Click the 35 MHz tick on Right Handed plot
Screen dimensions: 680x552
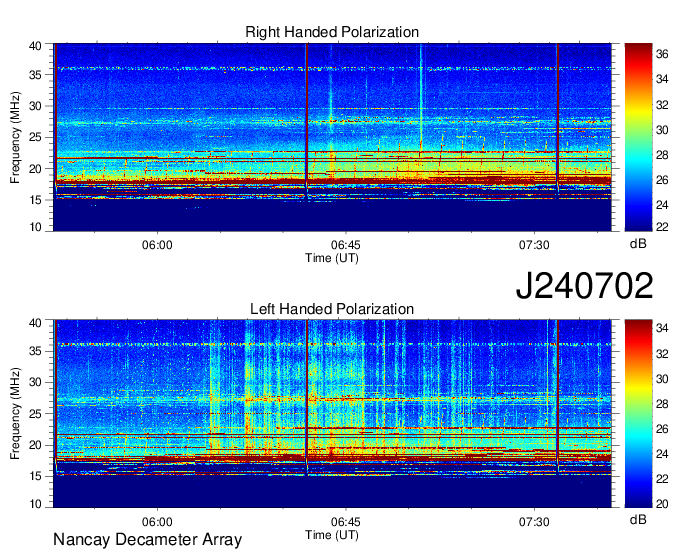tap(35, 75)
